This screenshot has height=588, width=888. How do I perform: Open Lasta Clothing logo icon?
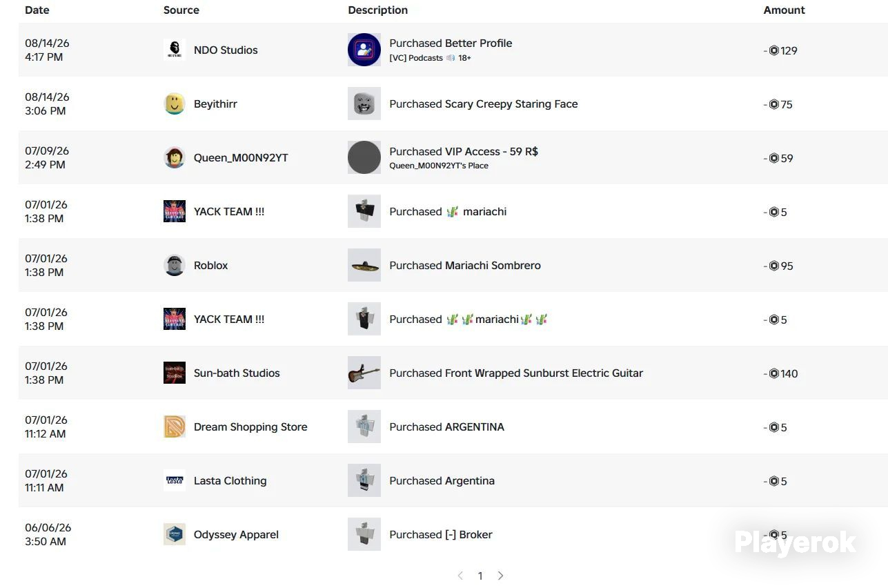coord(175,480)
